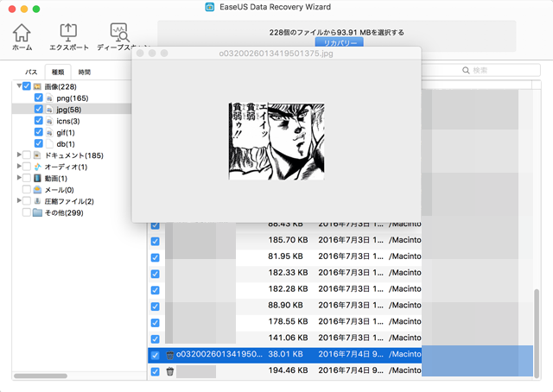The image size is (553, 392).
Task: Click the 画像 category picture icon
Action: [x=37, y=86]
